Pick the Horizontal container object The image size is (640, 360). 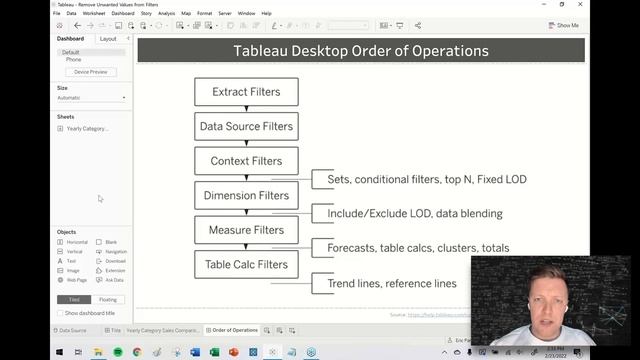tap(73, 242)
